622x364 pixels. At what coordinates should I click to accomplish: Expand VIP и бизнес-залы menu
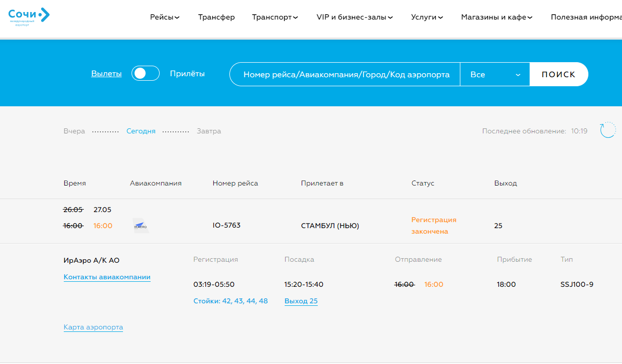(x=354, y=17)
